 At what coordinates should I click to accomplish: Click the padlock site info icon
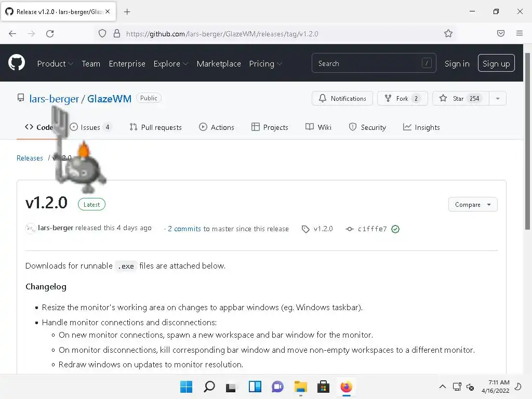(117, 34)
